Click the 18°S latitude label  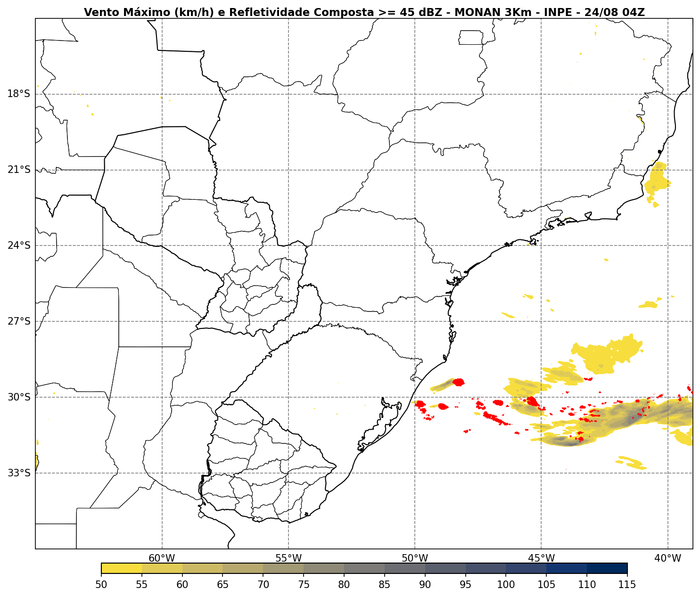(19, 94)
